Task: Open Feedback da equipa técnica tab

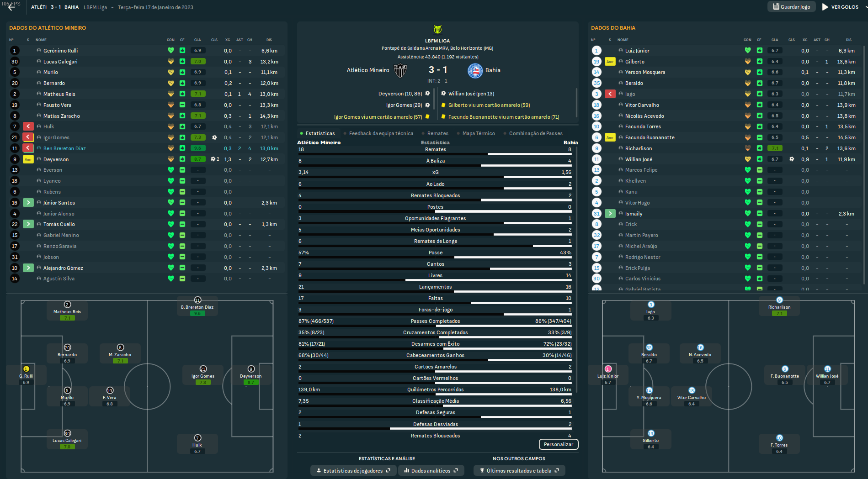Action: 378,133
